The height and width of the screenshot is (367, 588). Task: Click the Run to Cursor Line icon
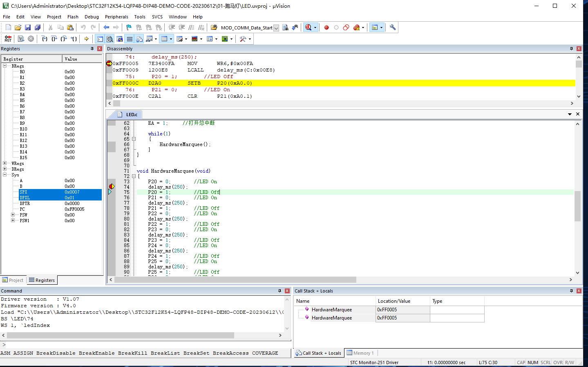click(x=74, y=39)
